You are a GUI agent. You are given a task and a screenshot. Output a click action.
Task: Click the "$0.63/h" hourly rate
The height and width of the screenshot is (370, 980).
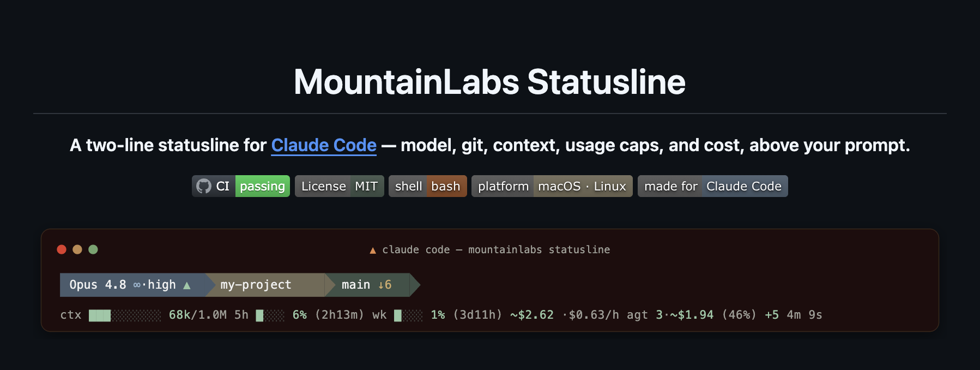coord(594,315)
